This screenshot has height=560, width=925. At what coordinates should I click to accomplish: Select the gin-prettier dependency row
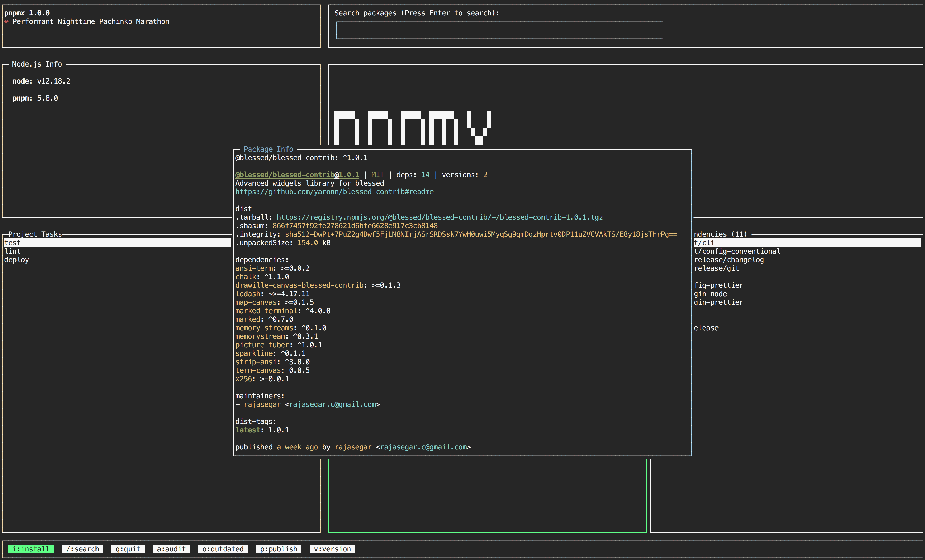point(718,302)
